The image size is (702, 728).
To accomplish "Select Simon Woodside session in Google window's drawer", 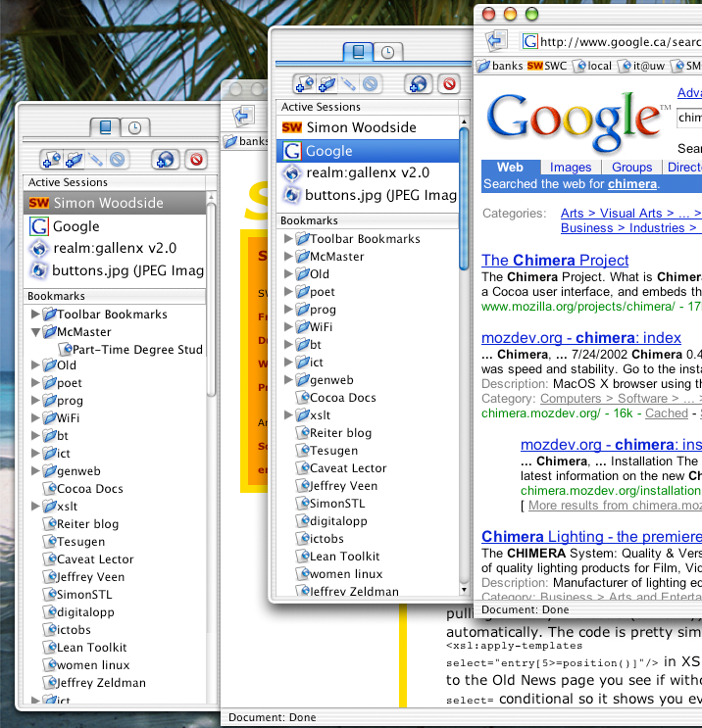I will 368,127.
